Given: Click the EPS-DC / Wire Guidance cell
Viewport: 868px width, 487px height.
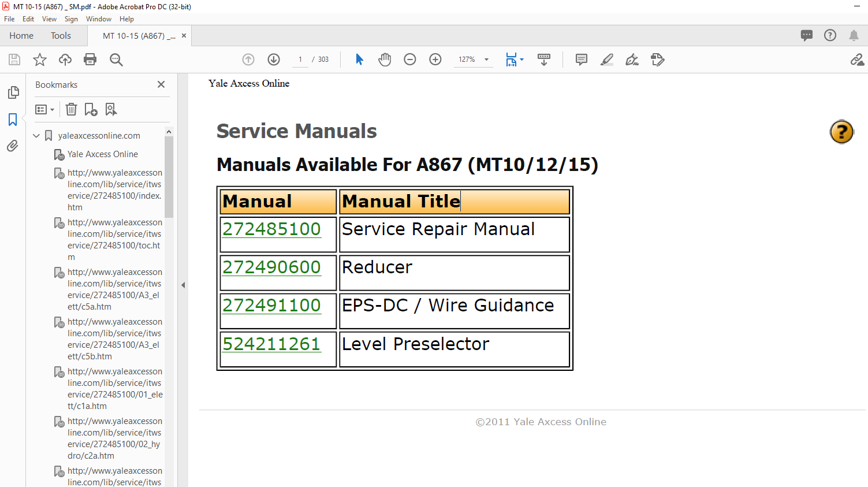Looking at the screenshot, I should [455, 311].
